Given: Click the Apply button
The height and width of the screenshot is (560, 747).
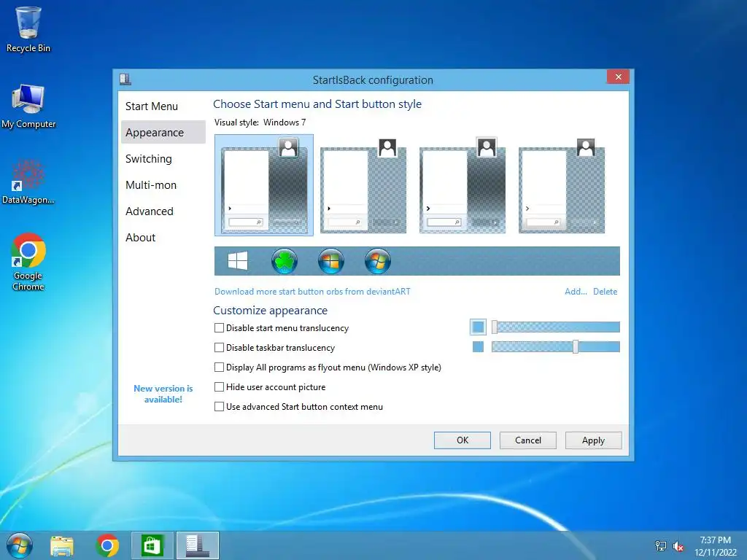Looking at the screenshot, I should click(593, 440).
